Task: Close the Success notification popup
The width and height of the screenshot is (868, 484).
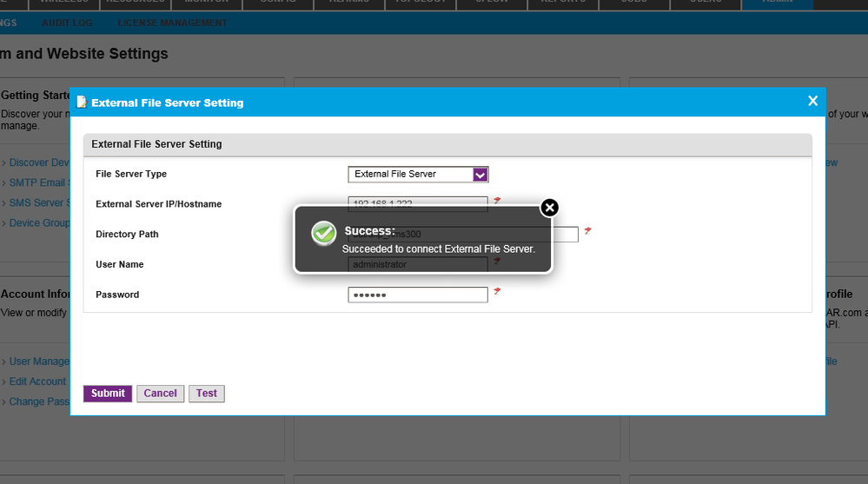Action: 549,208
